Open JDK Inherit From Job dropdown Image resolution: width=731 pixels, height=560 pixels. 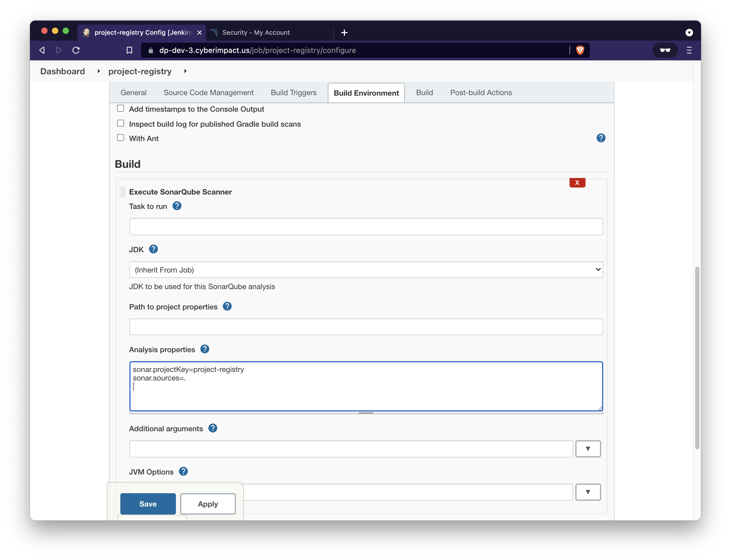(x=366, y=270)
